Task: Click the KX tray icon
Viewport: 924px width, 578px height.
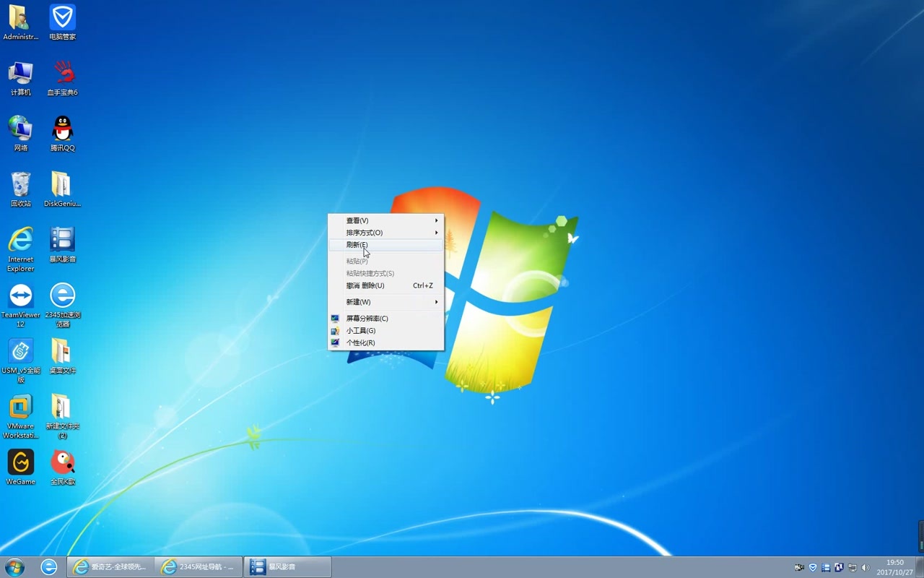Action: pos(839,567)
